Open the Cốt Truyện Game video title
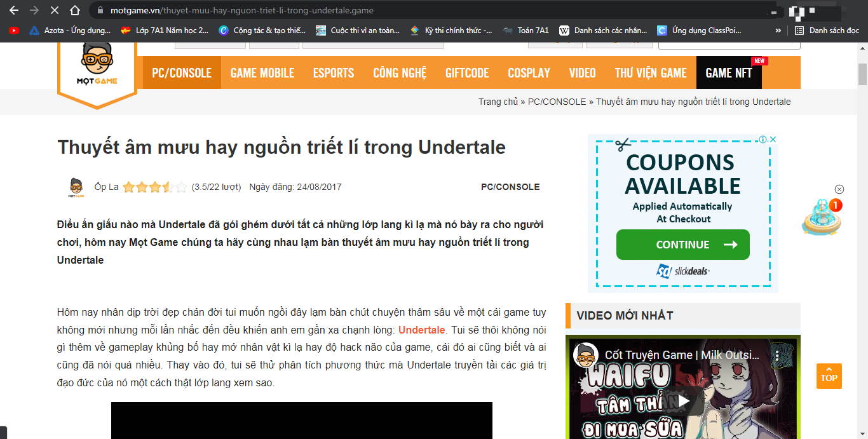 pyautogui.click(x=682, y=355)
